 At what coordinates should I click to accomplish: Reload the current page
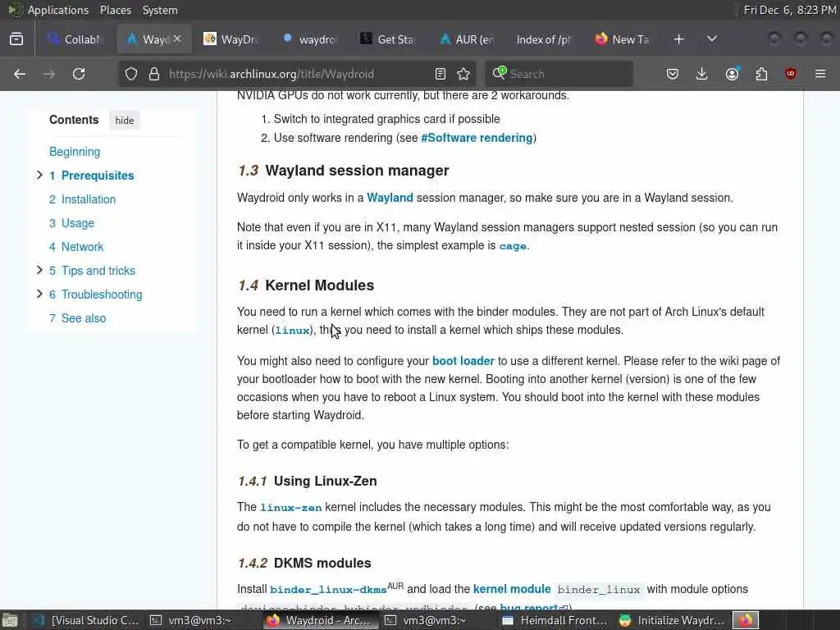[79, 74]
